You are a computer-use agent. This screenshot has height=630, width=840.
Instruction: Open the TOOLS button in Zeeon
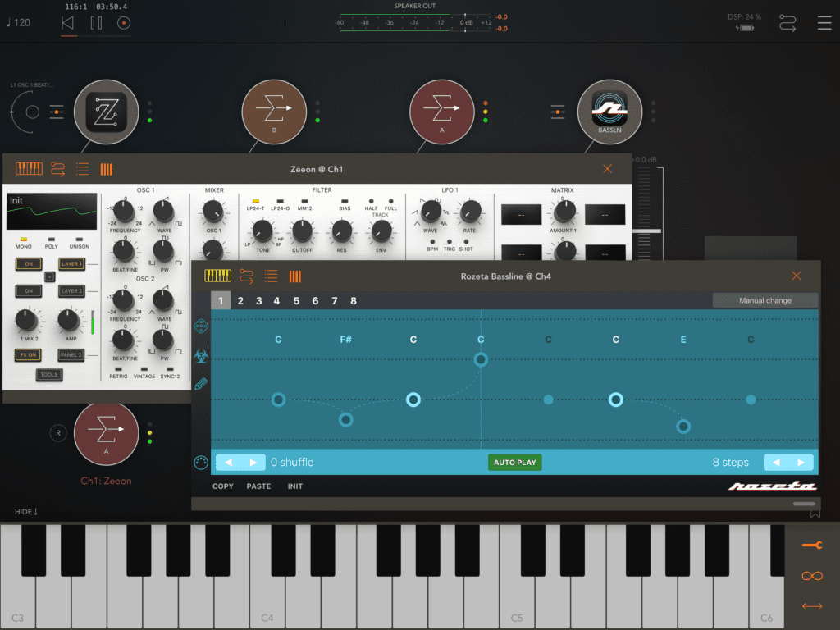click(x=49, y=375)
